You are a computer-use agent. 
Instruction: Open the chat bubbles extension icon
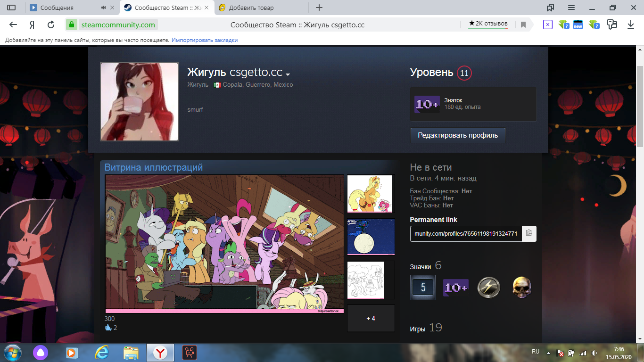click(612, 25)
